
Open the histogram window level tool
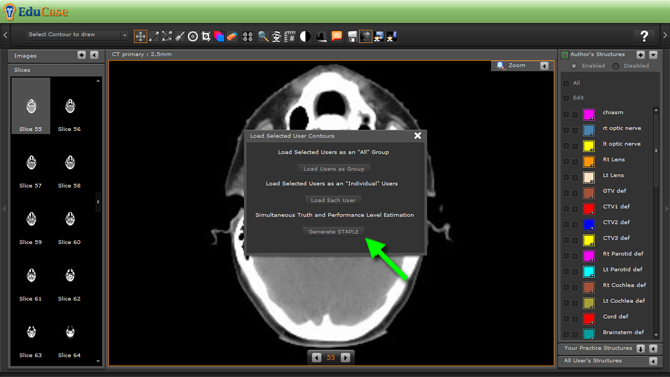click(321, 36)
